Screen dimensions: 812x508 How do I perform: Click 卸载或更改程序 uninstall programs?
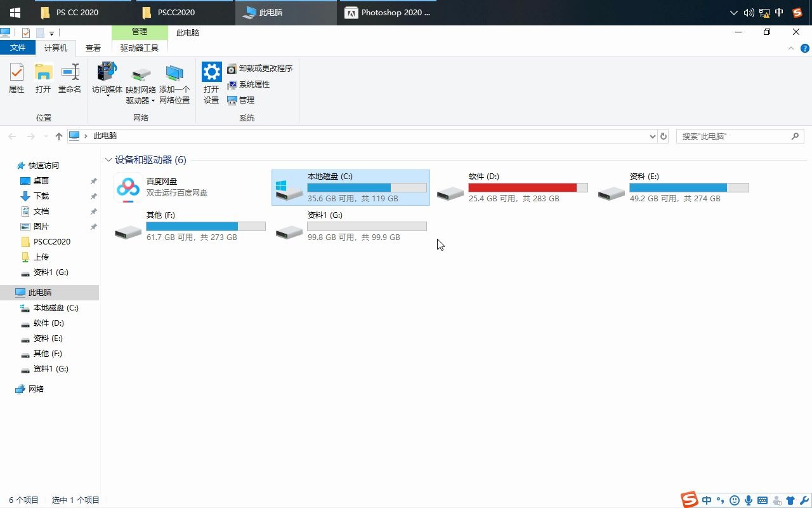pyautogui.click(x=259, y=69)
